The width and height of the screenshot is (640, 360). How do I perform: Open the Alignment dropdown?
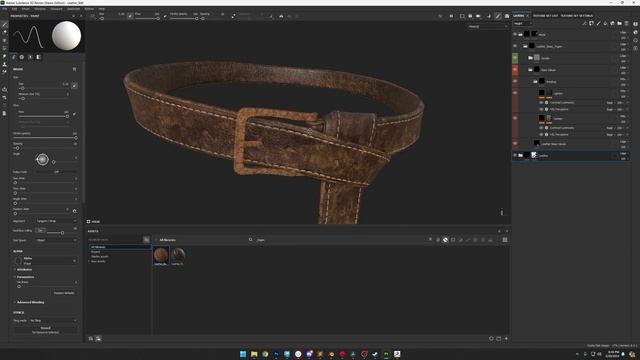point(56,221)
